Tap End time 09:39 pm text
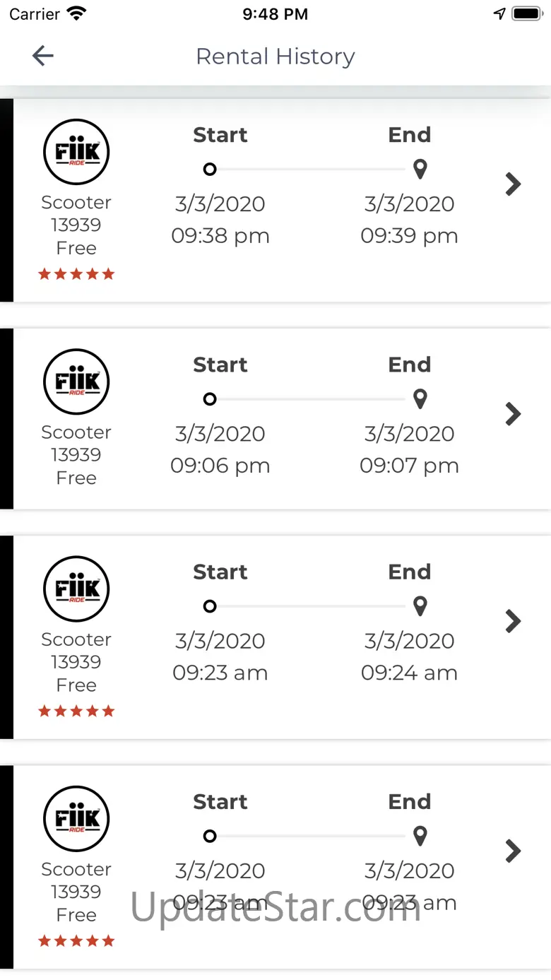This screenshot has width=551, height=980. pos(410,236)
